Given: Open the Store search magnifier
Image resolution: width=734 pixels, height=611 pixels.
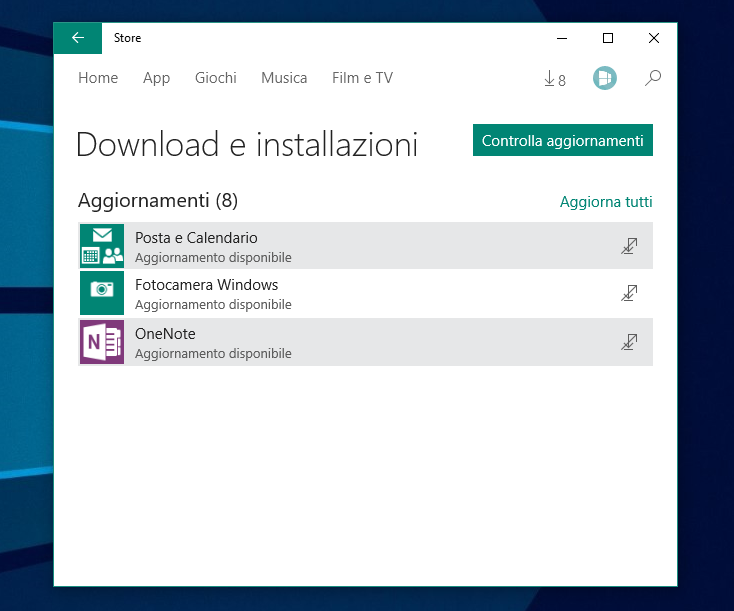Looking at the screenshot, I should [653, 78].
